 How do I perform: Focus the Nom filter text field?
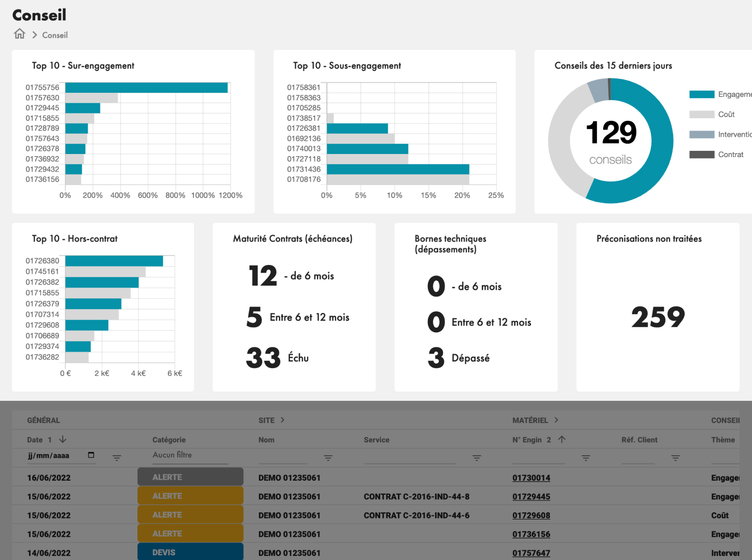click(283, 457)
